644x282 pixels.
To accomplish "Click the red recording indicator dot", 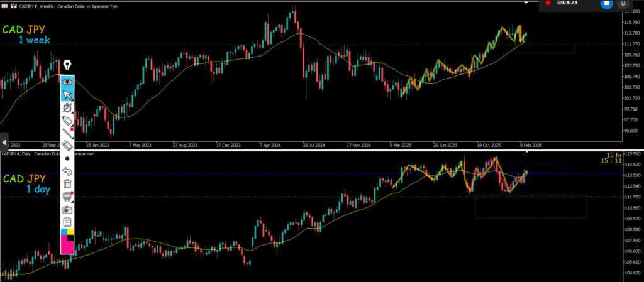I will point(548,3).
